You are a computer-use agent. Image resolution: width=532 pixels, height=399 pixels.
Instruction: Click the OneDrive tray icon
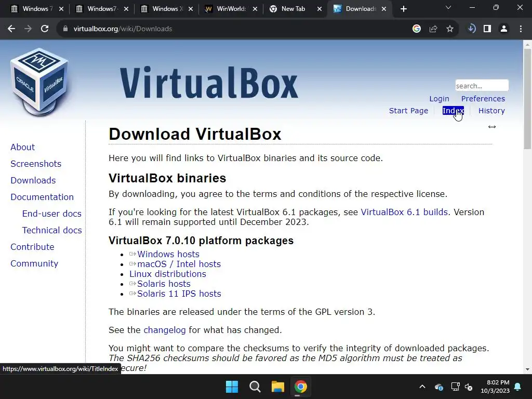(438, 387)
